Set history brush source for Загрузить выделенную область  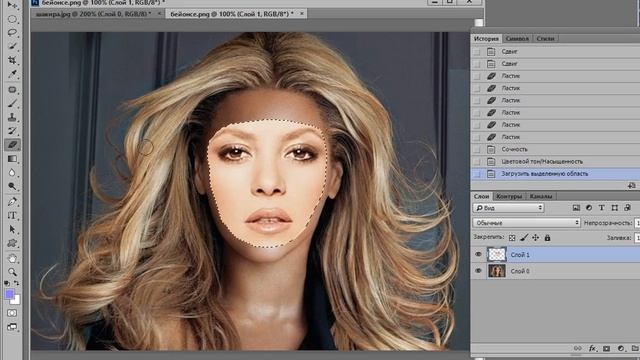click(477, 174)
